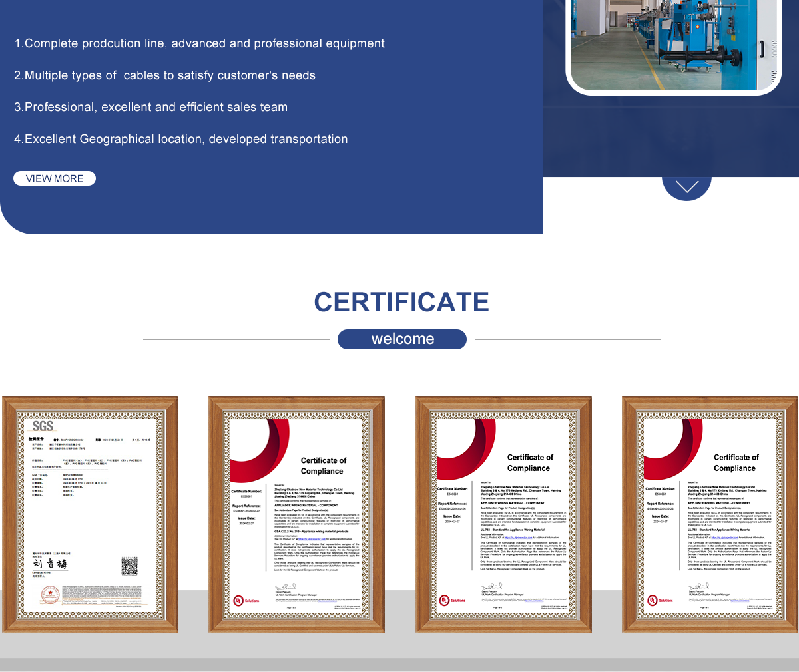The height and width of the screenshot is (672, 799).
Task: Open the SGS test report certificate
Action: pos(91,514)
